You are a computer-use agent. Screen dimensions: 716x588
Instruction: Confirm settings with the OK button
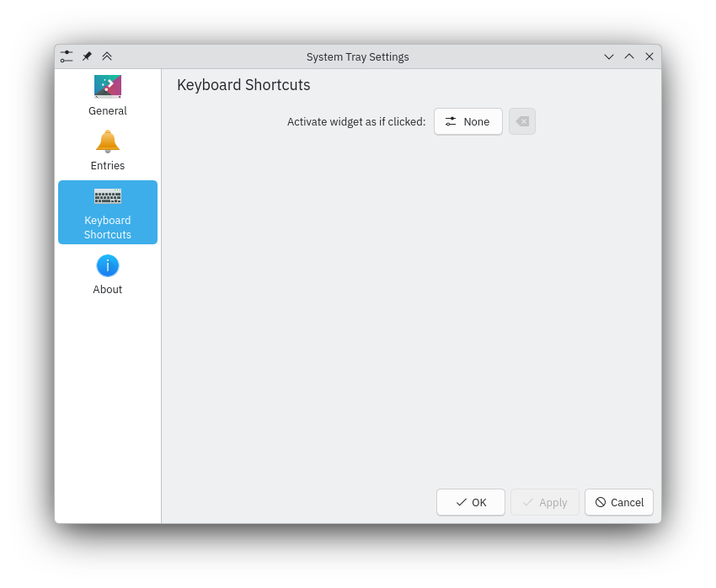coord(471,502)
